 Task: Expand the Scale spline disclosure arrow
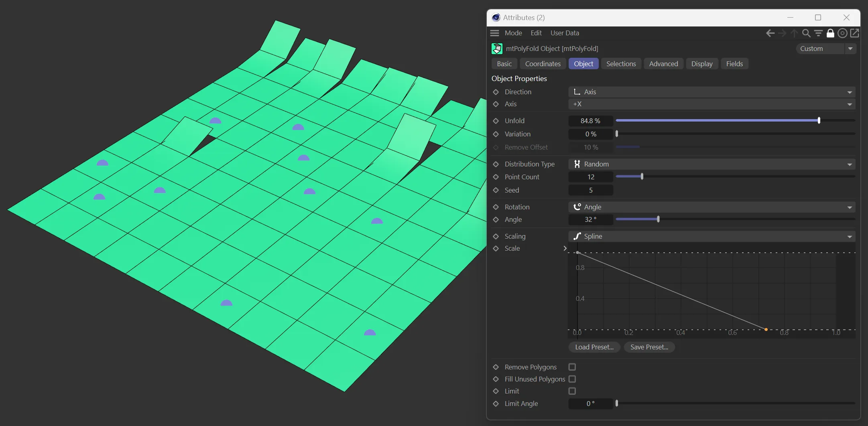click(565, 248)
